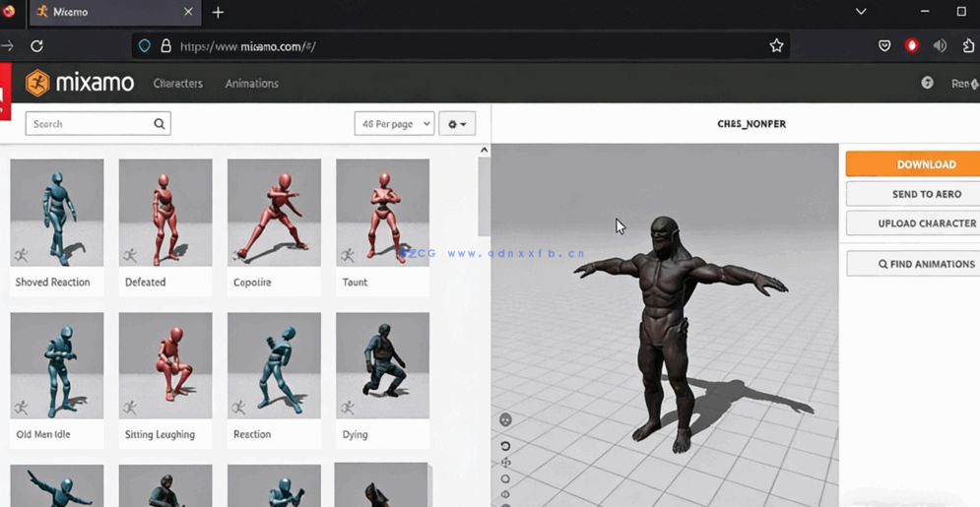Image resolution: width=980 pixels, height=507 pixels.
Task: Click the character name title in viewer header
Action: pyautogui.click(x=751, y=124)
